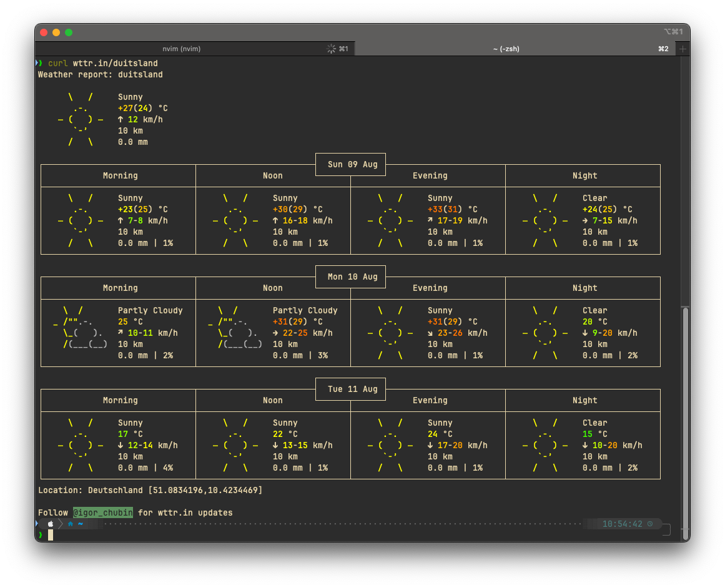Place the cursor at the bottom prompt

[x=51, y=535]
